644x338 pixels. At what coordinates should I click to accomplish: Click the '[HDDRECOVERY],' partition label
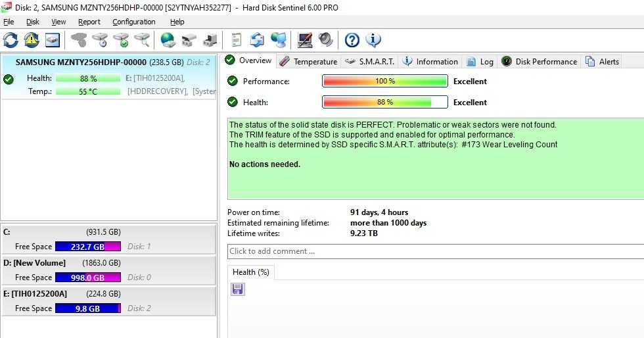[x=157, y=91]
